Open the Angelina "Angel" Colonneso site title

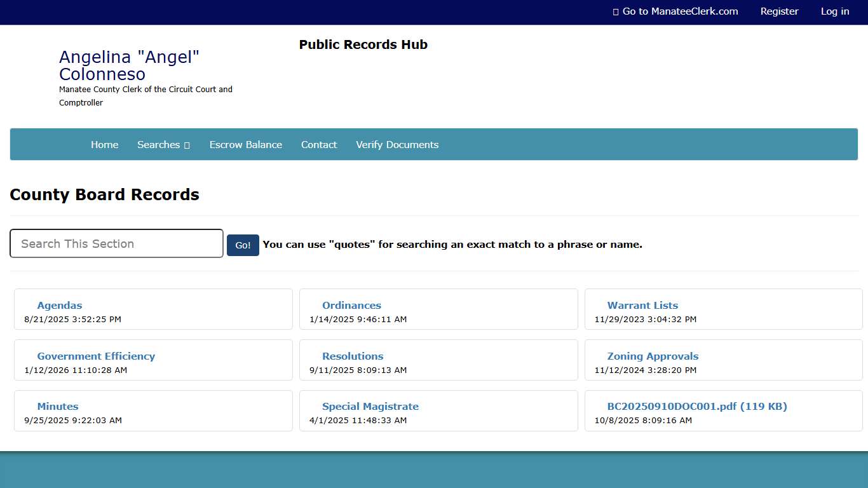129,66
